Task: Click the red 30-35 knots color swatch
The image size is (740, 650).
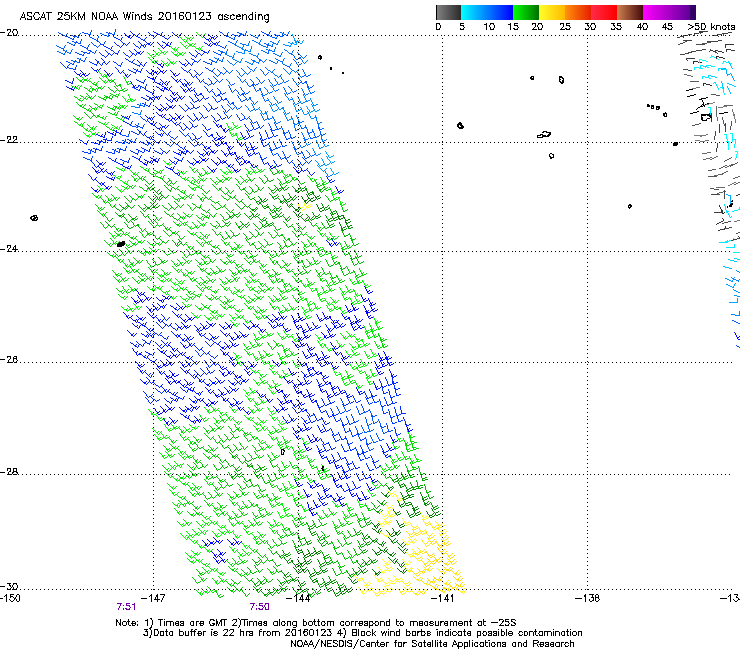Action: pyautogui.click(x=604, y=12)
